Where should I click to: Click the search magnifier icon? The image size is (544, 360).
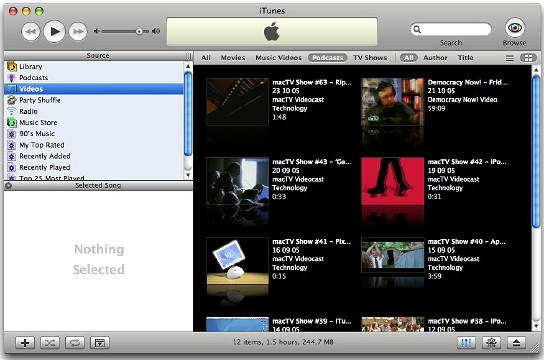[417, 30]
